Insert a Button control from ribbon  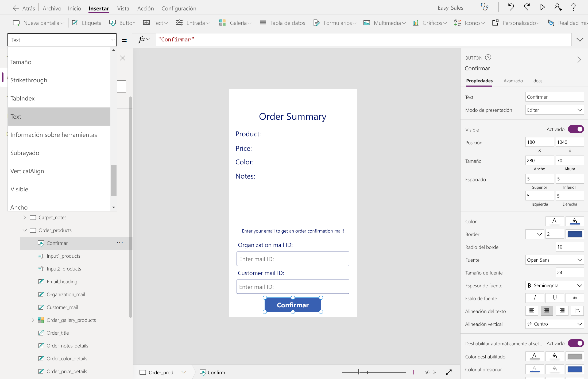(122, 23)
